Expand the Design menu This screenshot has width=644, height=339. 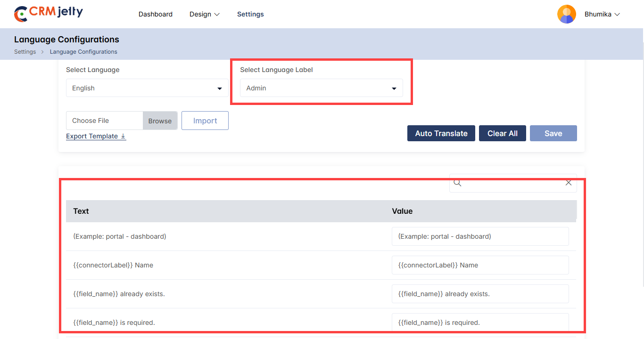[x=205, y=14]
